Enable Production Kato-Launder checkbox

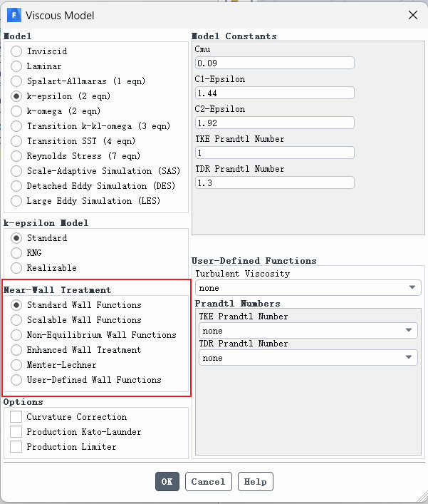pos(16,432)
